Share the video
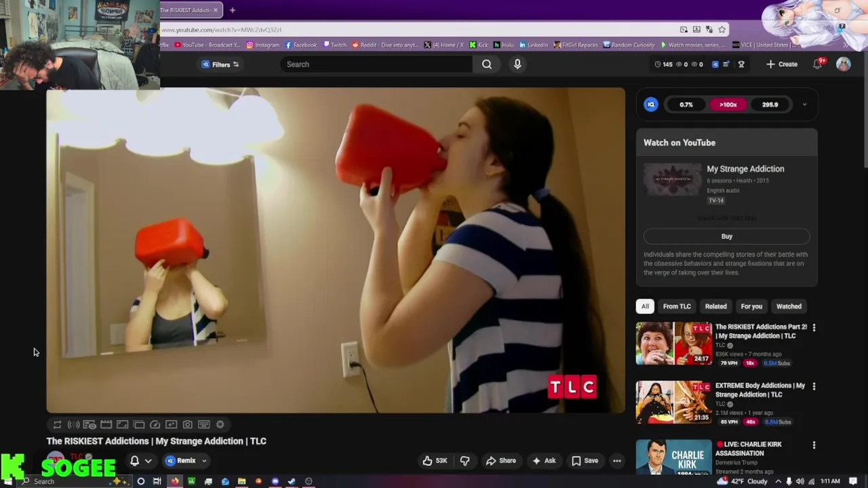 pyautogui.click(x=500, y=461)
